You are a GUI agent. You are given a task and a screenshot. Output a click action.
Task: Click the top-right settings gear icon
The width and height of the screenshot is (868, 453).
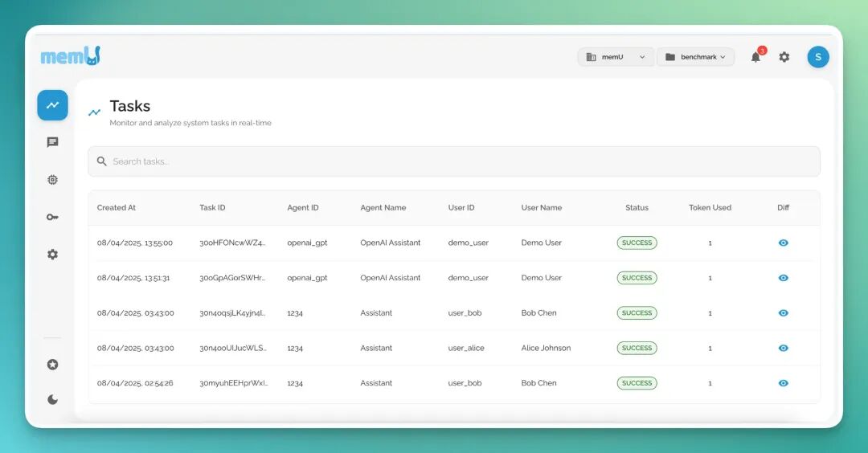(784, 57)
